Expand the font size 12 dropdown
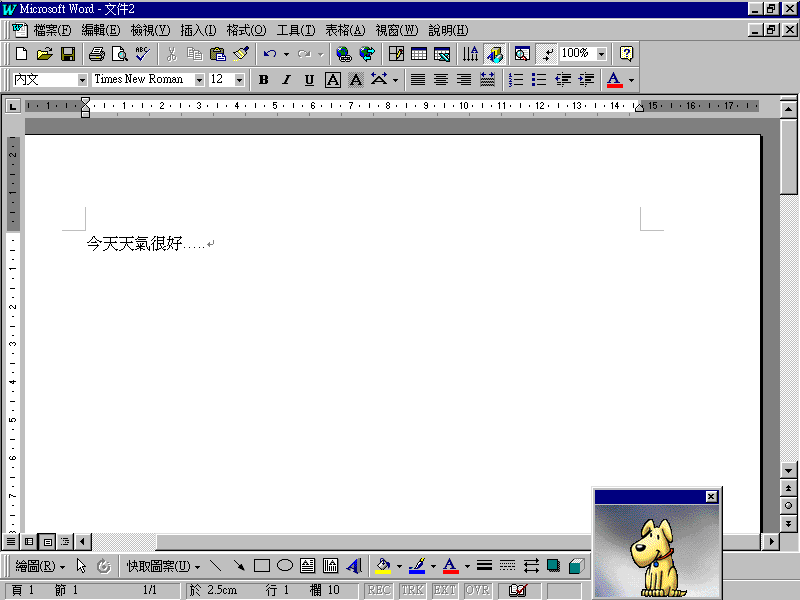This screenshot has height=600, width=800. 241,80
